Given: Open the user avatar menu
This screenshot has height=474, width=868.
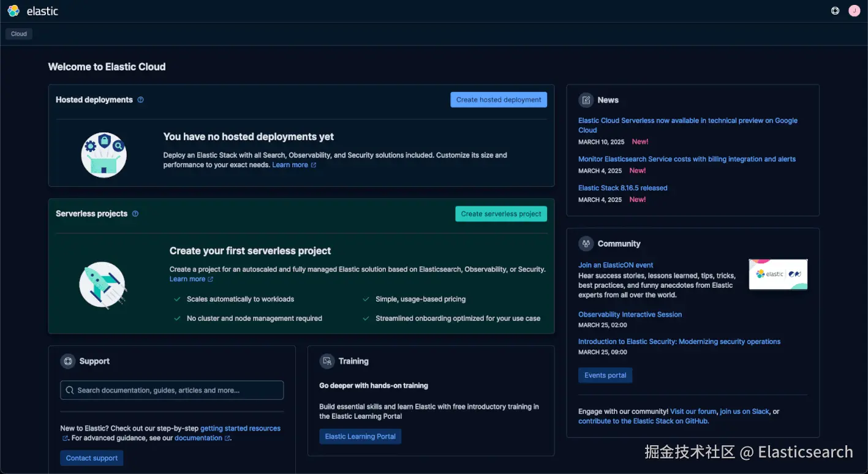Looking at the screenshot, I should tap(854, 10).
